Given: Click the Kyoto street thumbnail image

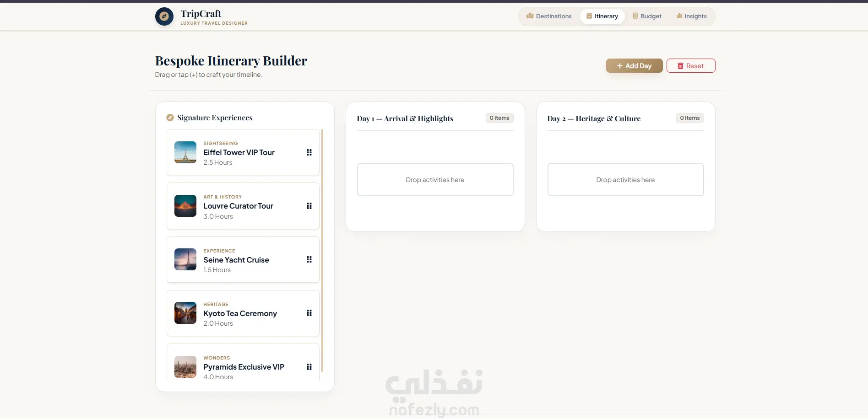Looking at the screenshot, I should [185, 313].
